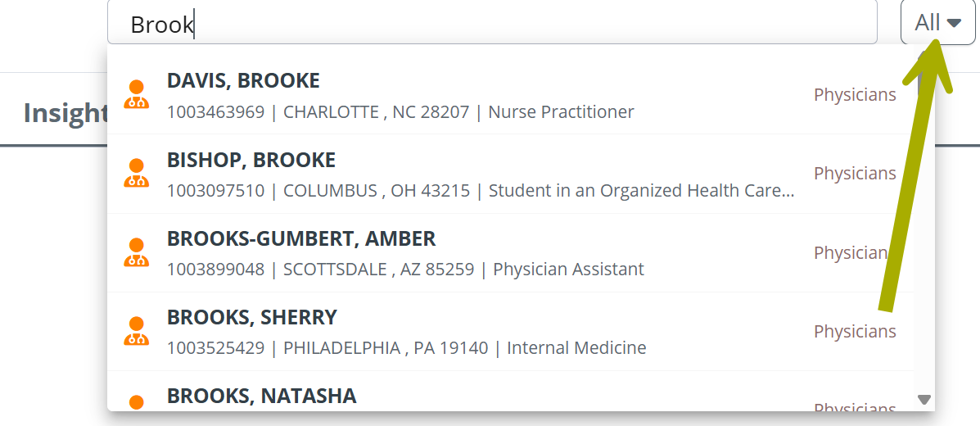Click Physicians label on Davis row
The height and width of the screenshot is (426, 980).
(855, 95)
